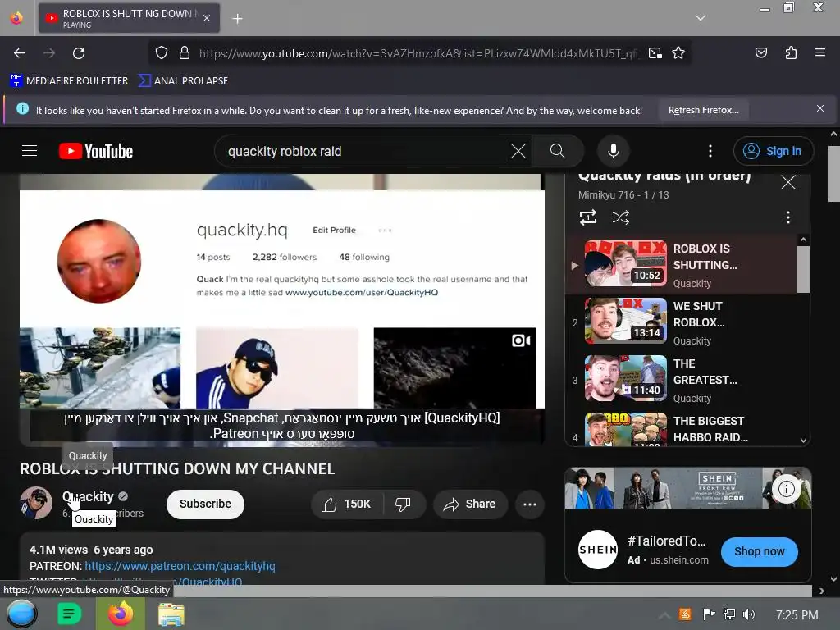Reload the page with the refresh icon
This screenshot has width=840, height=630.
click(x=79, y=53)
